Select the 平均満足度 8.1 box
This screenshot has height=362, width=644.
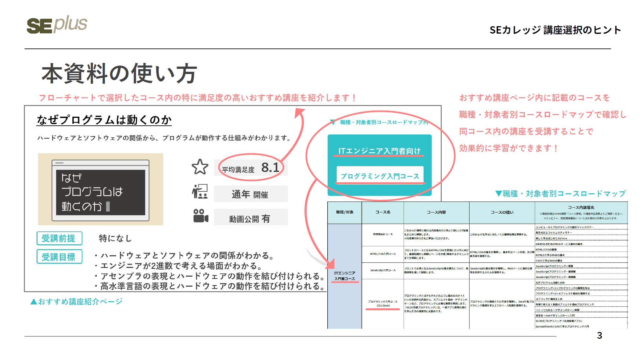click(251, 168)
